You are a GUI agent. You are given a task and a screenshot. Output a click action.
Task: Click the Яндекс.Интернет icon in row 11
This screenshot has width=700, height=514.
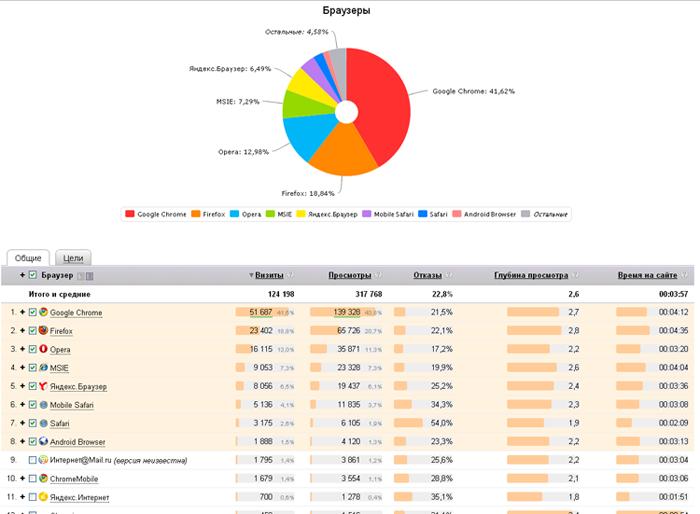tap(43, 497)
